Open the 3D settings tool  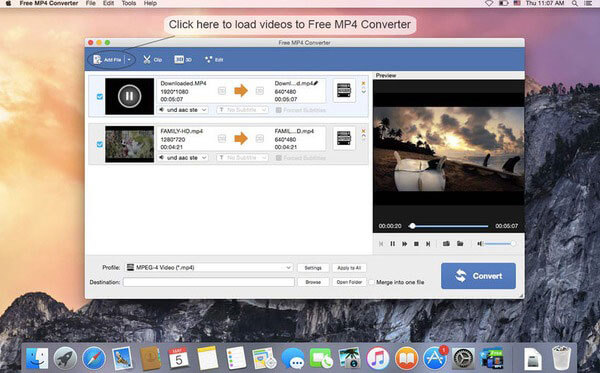coord(183,60)
